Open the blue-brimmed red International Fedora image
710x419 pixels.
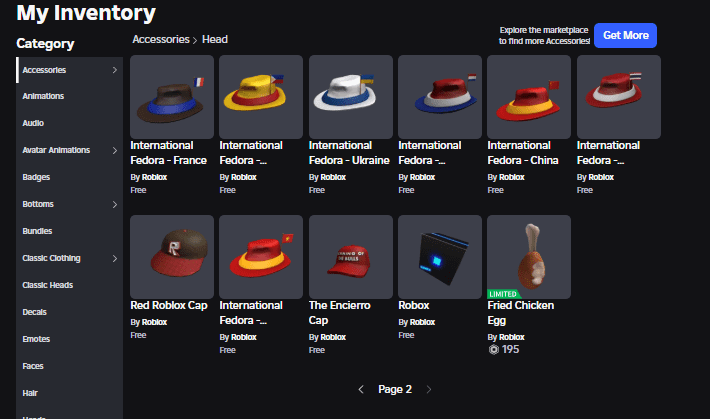point(440,97)
